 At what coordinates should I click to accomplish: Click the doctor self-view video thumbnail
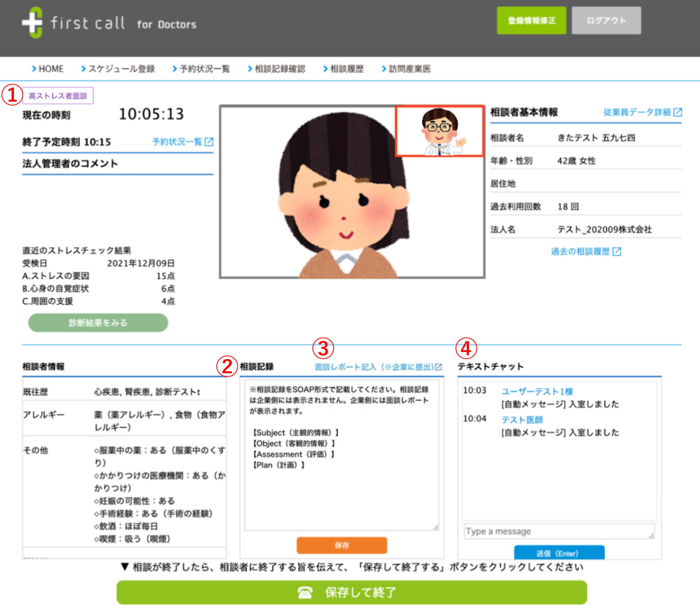(x=439, y=131)
